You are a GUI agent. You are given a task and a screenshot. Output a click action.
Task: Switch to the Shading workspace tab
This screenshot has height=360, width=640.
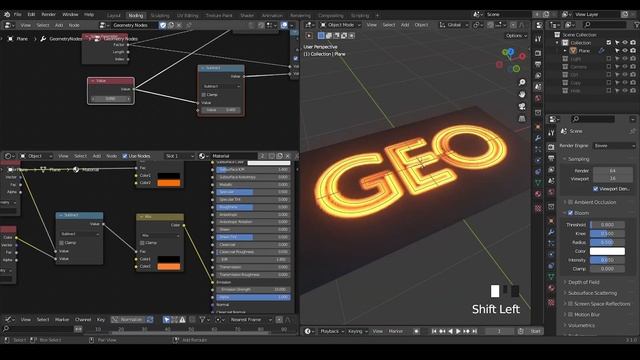[x=247, y=16]
